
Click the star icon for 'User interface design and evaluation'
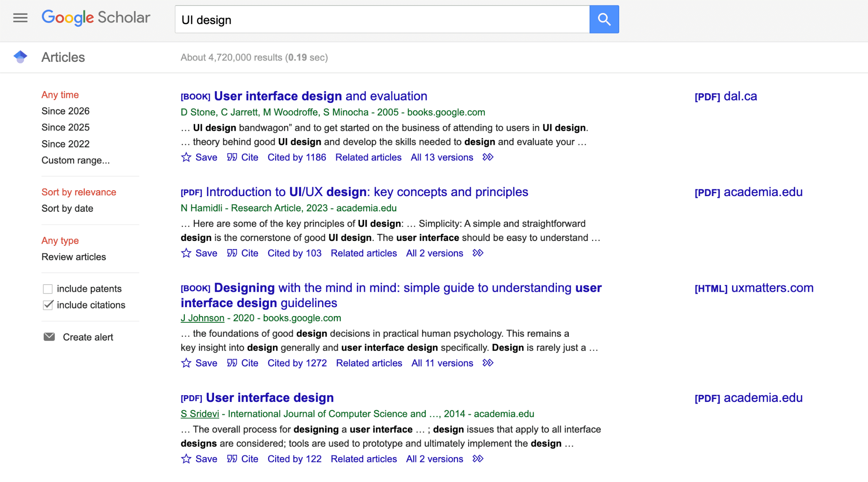[x=186, y=158]
